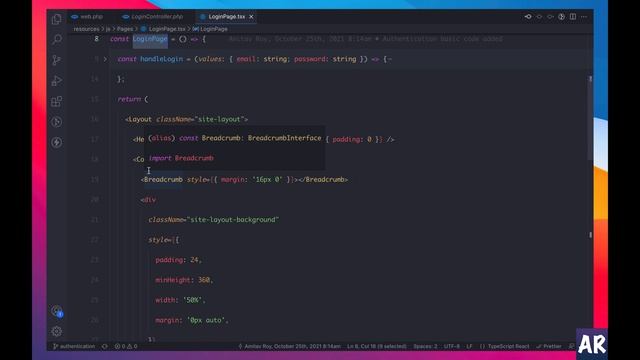Click the width: '50%' line
This screenshot has width=640, height=360.
pyautogui.click(x=180, y=300)
